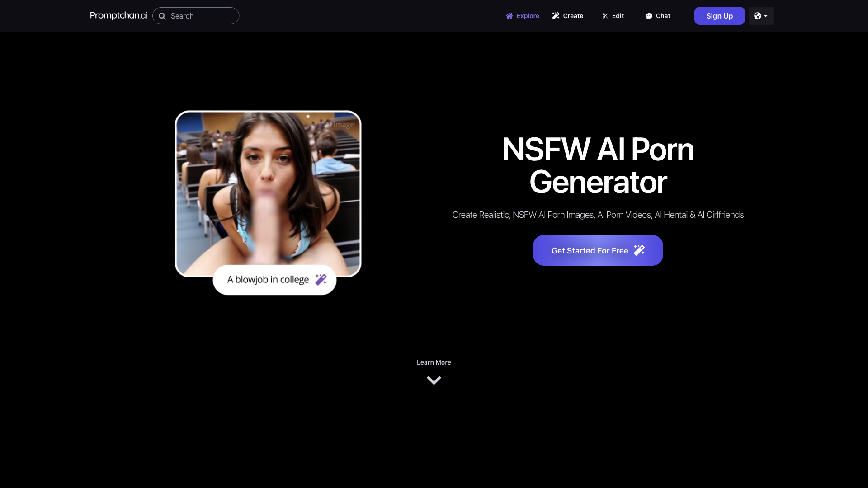Click the Explore home icon
This screenshot has height=488, width=868.
point(509,15)
